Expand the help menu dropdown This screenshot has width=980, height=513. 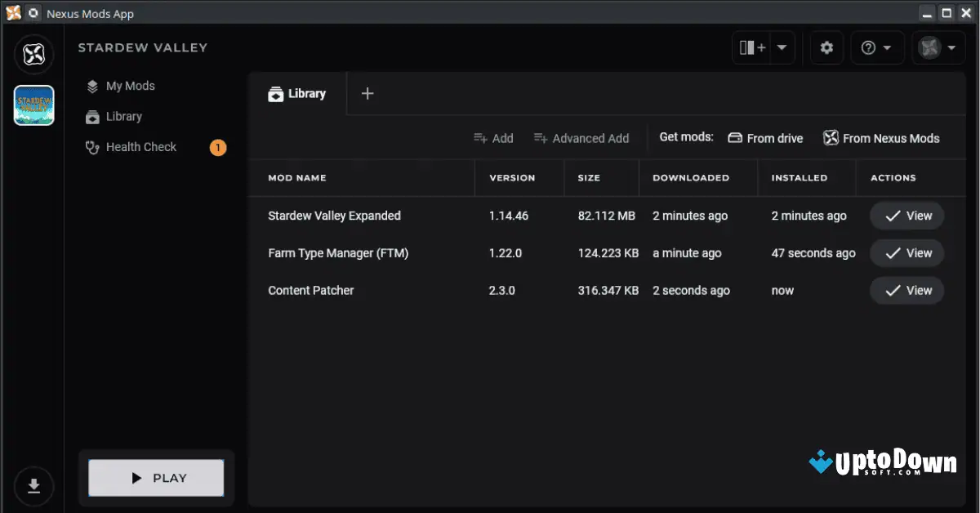pos(888,47)
